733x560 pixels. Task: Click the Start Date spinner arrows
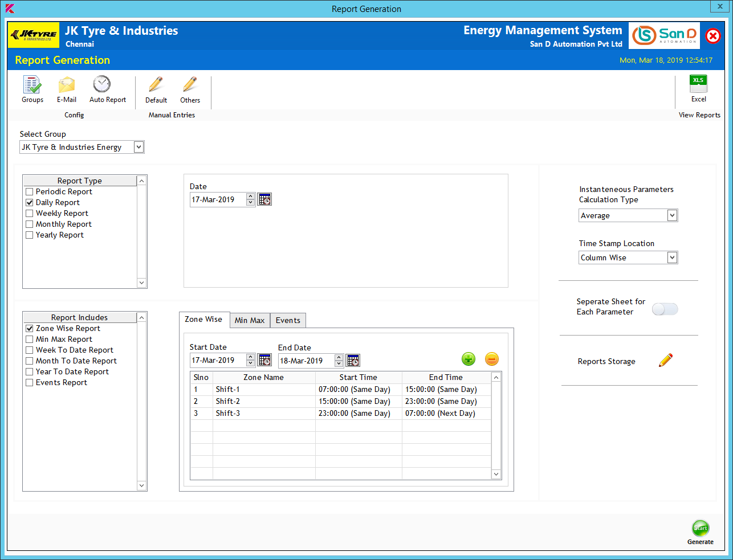coord(250,360)
